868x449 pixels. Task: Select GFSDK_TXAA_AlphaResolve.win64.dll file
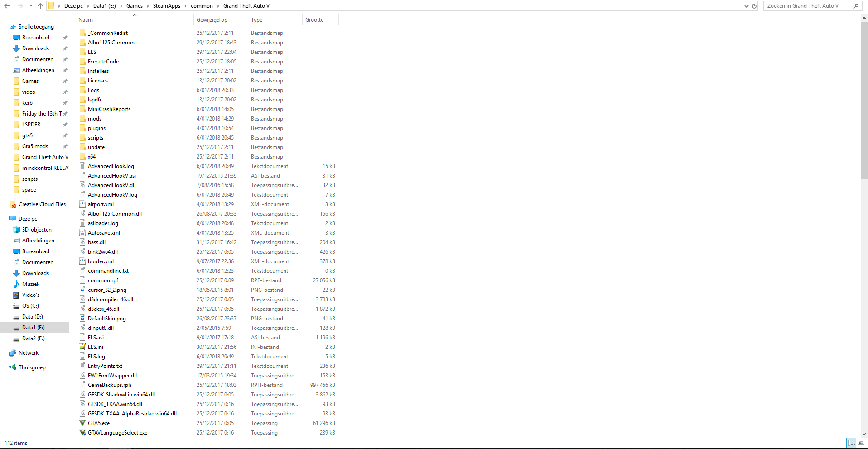point(132,414)
